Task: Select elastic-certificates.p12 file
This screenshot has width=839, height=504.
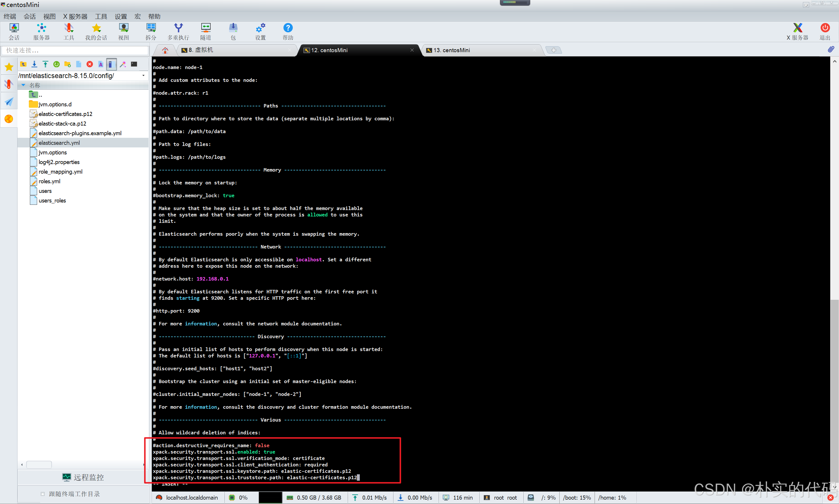Action: [65, 114]
